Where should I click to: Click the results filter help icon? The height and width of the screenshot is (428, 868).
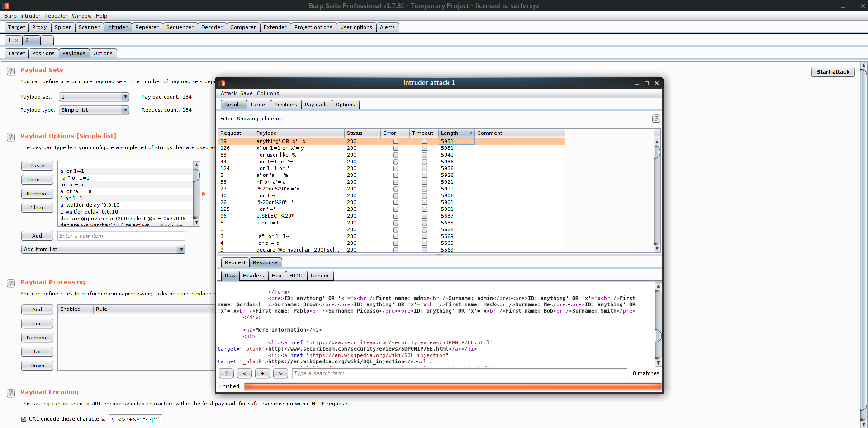tap(656, 119)
